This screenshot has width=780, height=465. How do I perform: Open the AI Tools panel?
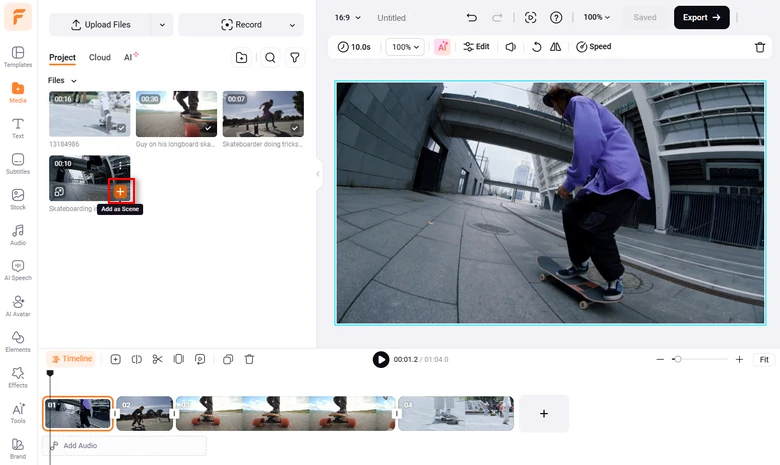[x=18, y=413]
